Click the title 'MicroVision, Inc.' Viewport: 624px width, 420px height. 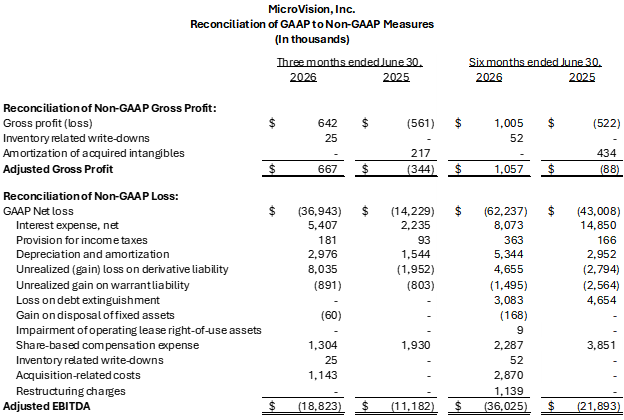tap(312, 9)
